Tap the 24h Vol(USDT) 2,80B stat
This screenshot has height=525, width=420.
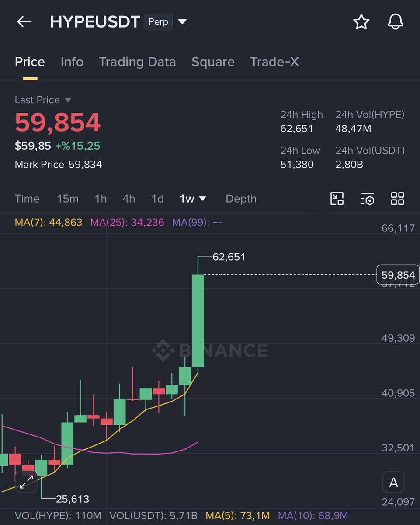(370, 157)
